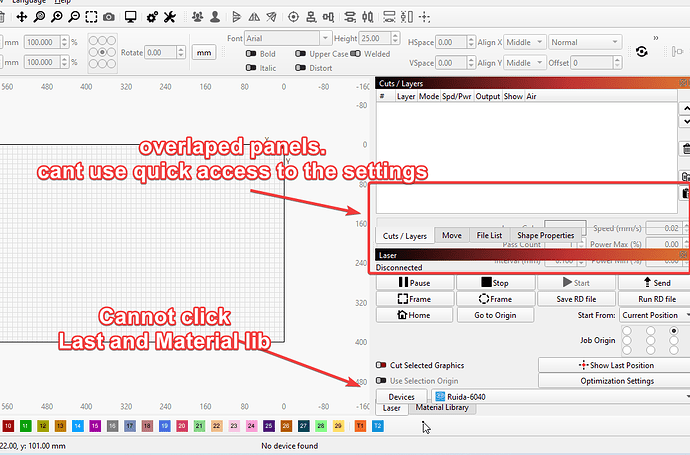
Task: Pick the red 02 color swatch
Action: pyautogui.click(x=43, y=426)
